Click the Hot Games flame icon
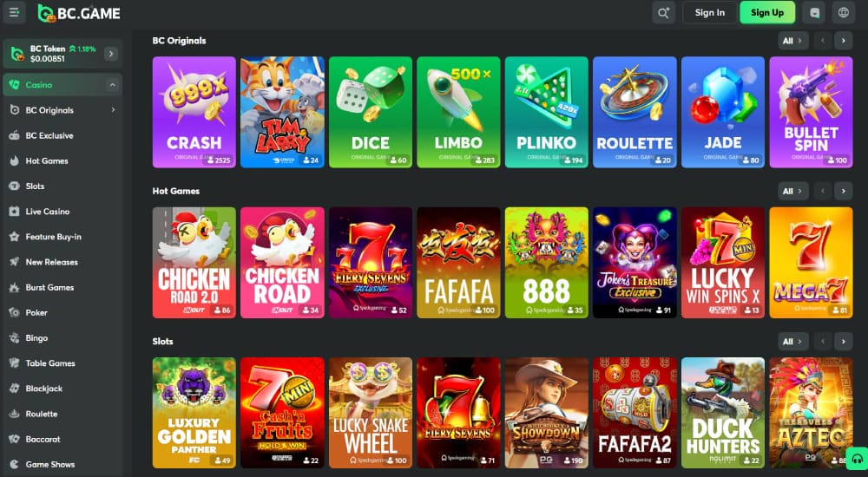This screenshot has height=477, width=868. [15, 161]
